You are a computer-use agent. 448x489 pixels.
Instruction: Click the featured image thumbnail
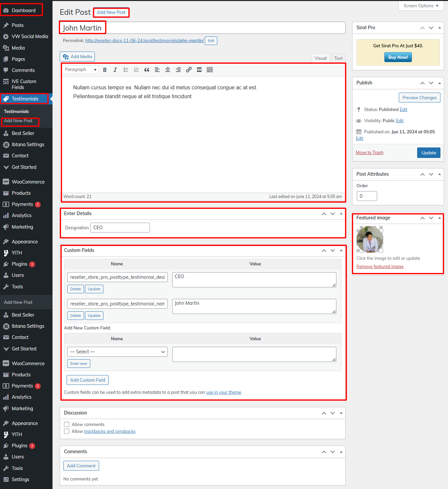tap(370, 239)
